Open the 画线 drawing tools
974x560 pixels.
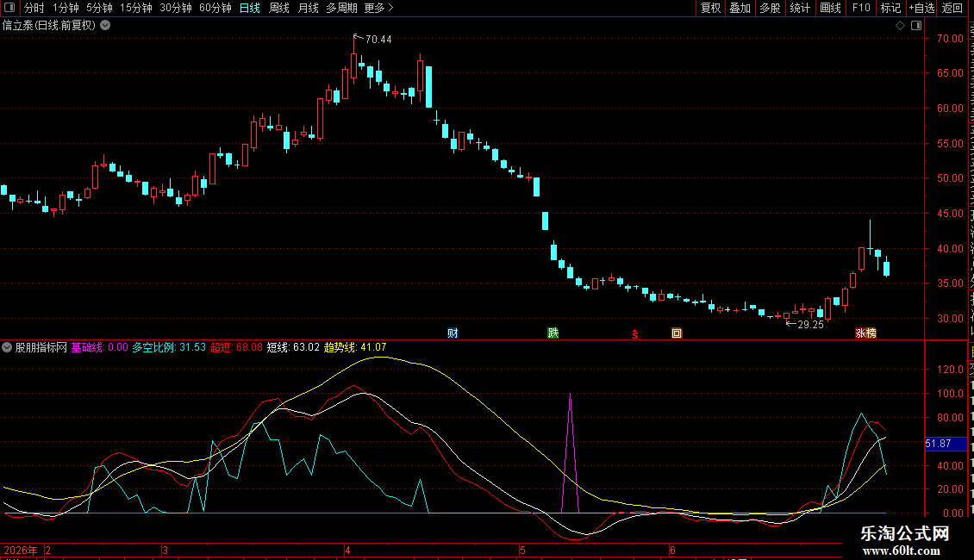[x=831, y=8]
